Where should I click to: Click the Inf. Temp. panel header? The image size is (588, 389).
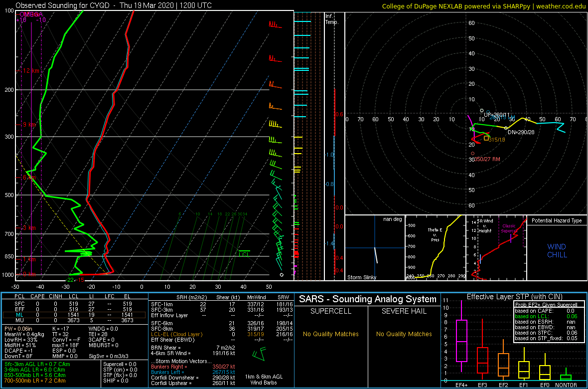click(332, 19)
